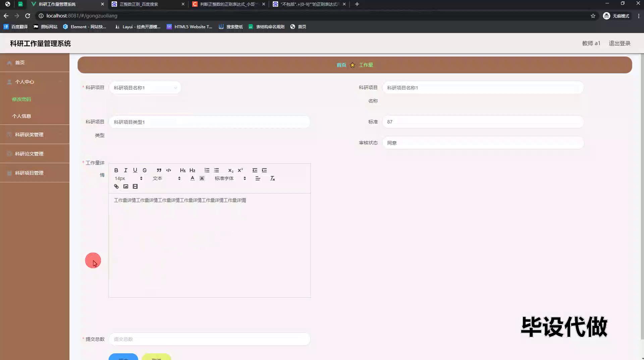Insert a blockquote in the editor

(x=159, y=170)
